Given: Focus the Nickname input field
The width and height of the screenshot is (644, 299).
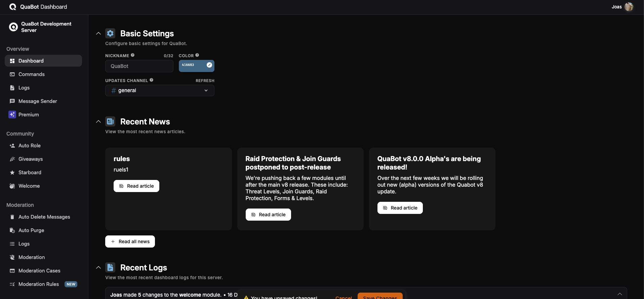Looking at the screenshot, I should pos(139,66).
